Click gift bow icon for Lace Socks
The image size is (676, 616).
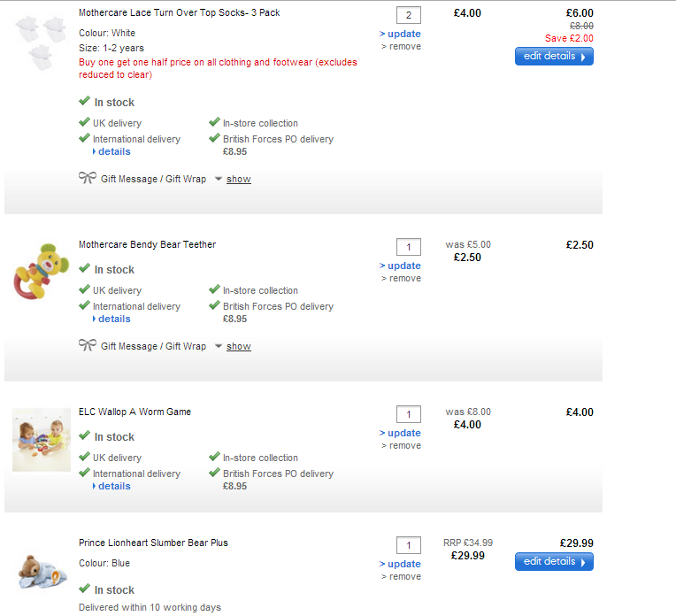click(x=87, y=178)
